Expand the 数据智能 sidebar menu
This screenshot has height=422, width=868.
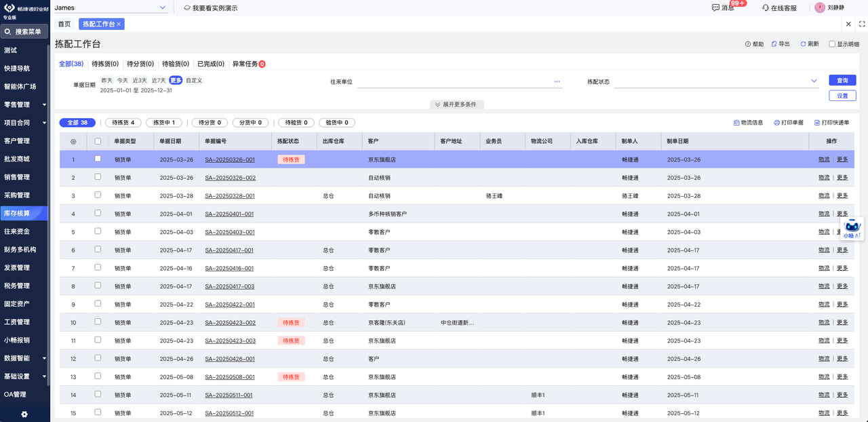click(44, 358)
